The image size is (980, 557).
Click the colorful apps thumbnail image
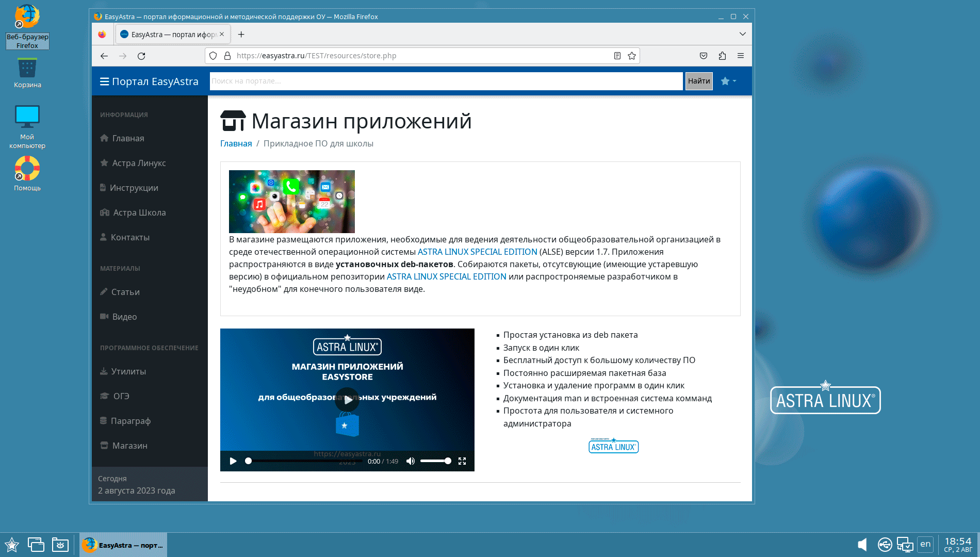[x=292, y=202]
